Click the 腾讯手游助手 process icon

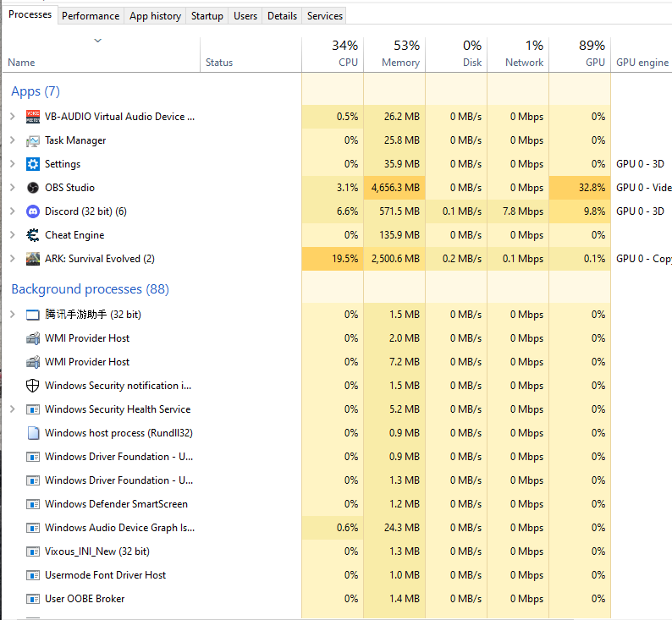[x=32, y=315]
